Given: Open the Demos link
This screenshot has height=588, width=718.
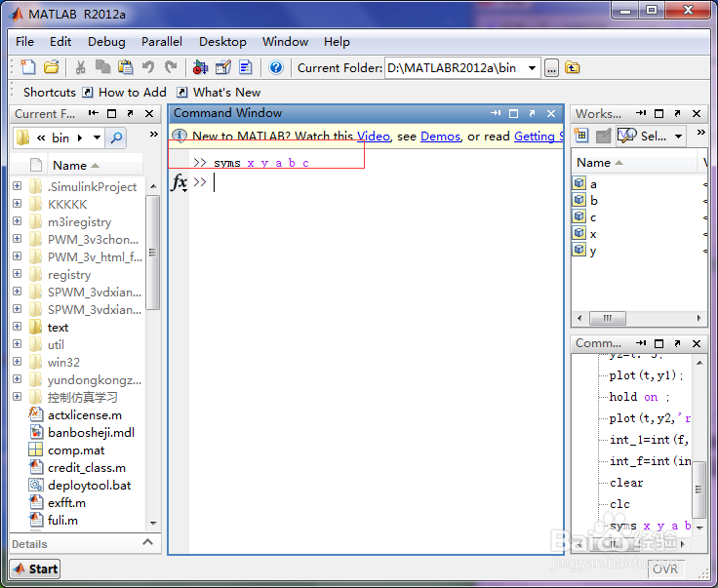Looking at the screenshot, I should (x=441, y=136).
